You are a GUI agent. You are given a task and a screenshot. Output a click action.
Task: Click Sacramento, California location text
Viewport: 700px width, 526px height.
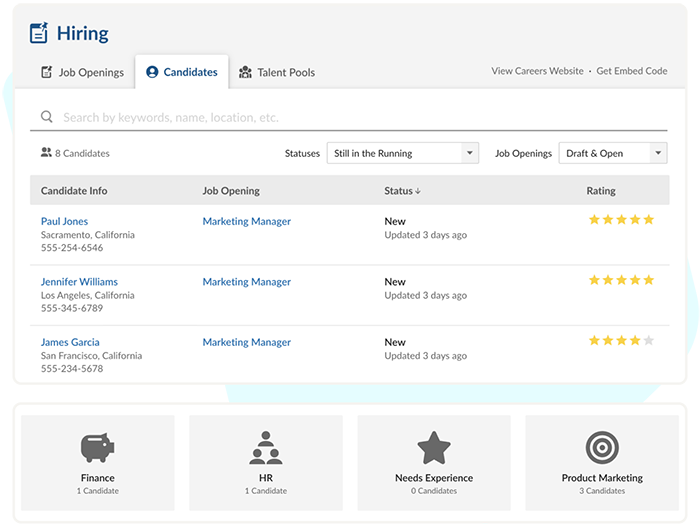[88, 235]
